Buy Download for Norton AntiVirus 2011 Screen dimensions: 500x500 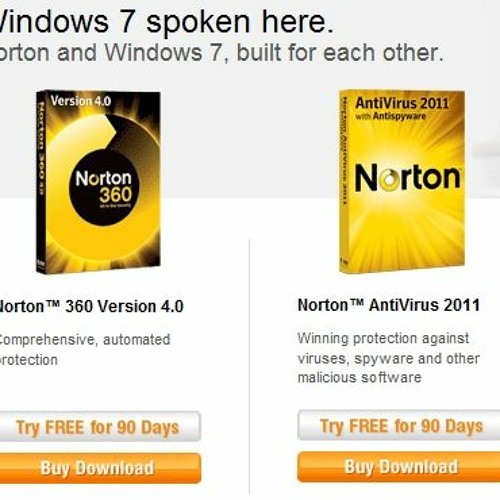[399, 467]
